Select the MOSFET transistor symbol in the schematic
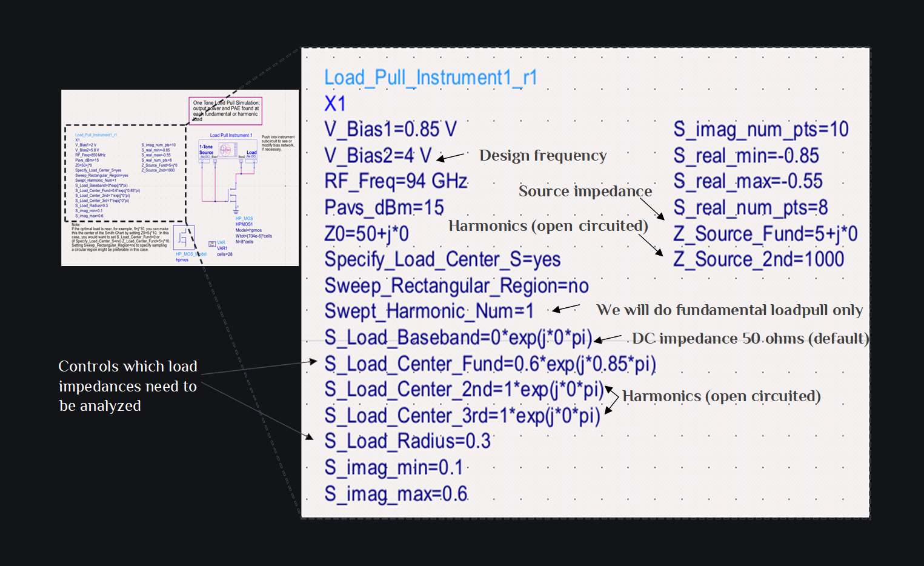924x566 pixels. click(x=231, y=194)
